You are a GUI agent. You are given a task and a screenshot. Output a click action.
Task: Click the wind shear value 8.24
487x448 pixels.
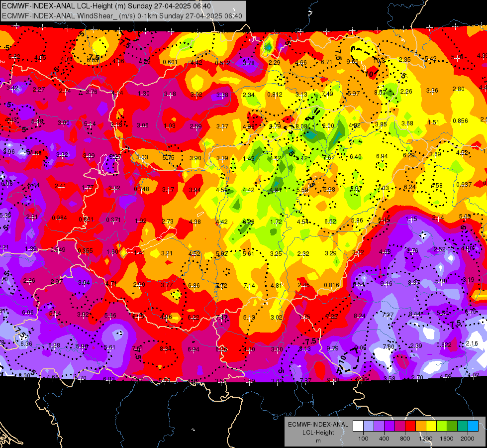[359, 316]
